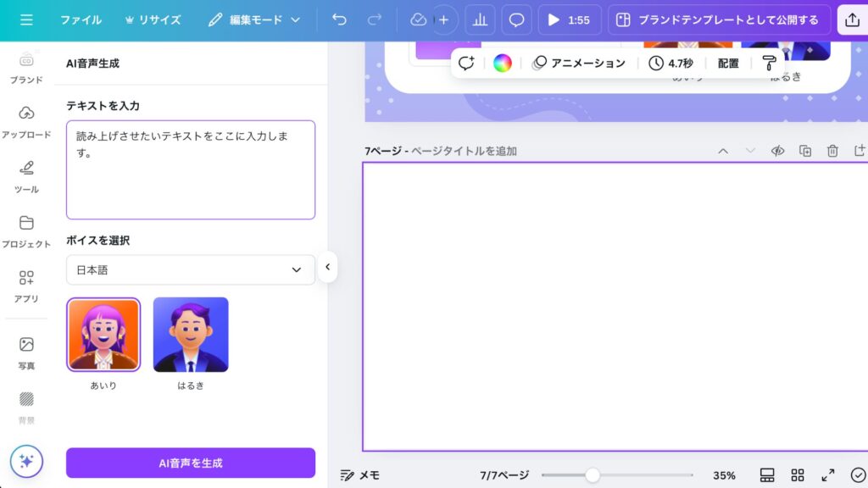Select the あいり voice avatar

pos(103,335)
